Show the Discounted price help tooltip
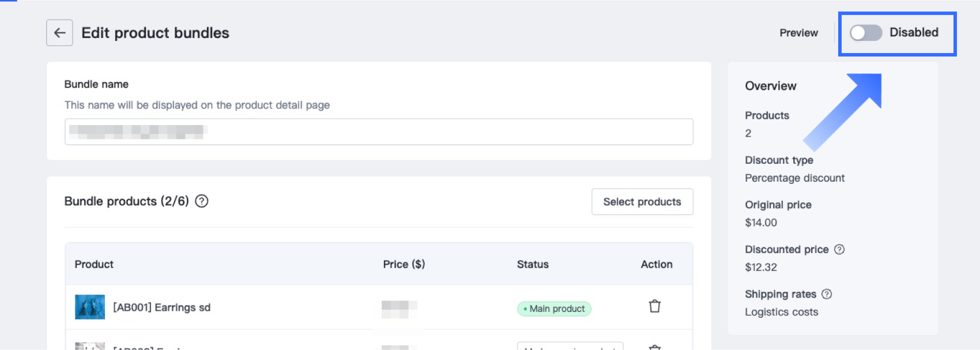This screenshot has height=350, width=980. point(839,250)
